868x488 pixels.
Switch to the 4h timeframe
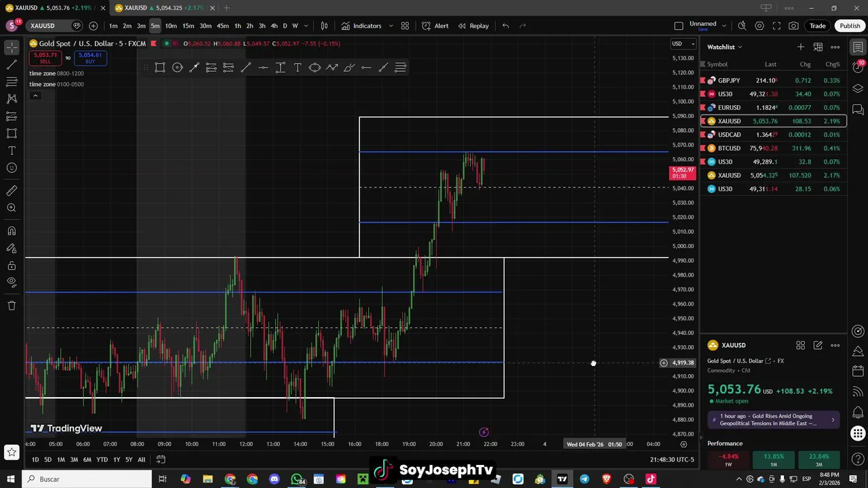[x=274, y=26]
